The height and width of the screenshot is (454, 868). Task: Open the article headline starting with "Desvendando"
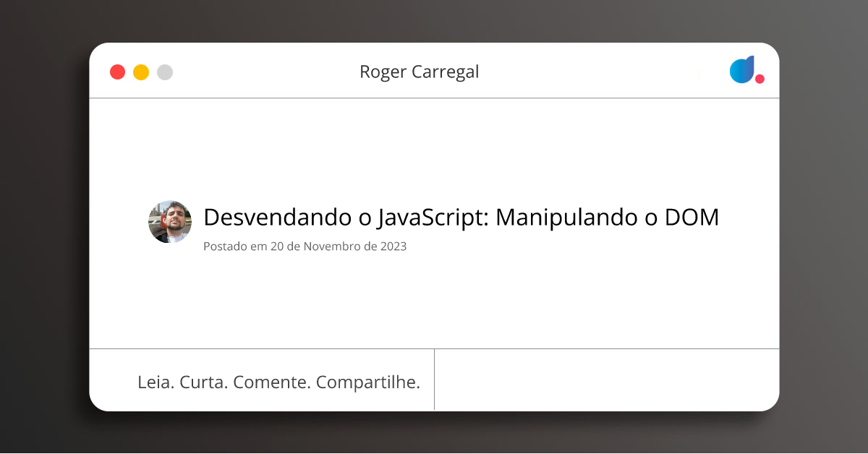coord(461,217)
